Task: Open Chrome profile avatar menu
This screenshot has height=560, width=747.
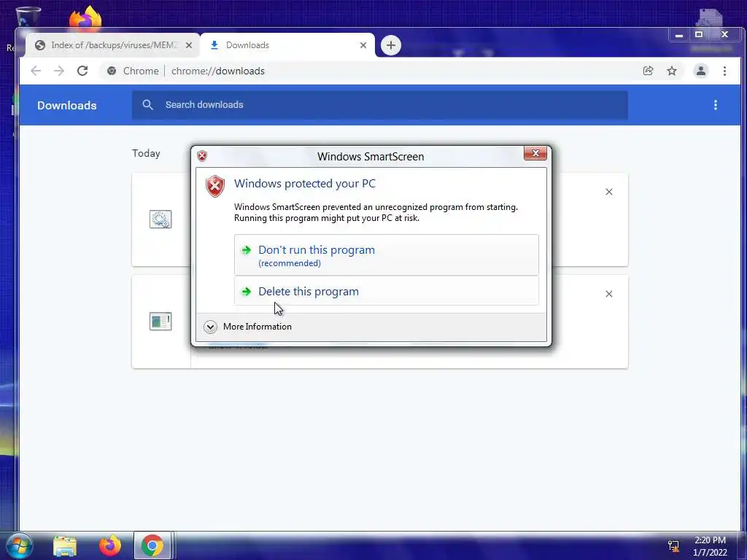Action: point(701,71)
